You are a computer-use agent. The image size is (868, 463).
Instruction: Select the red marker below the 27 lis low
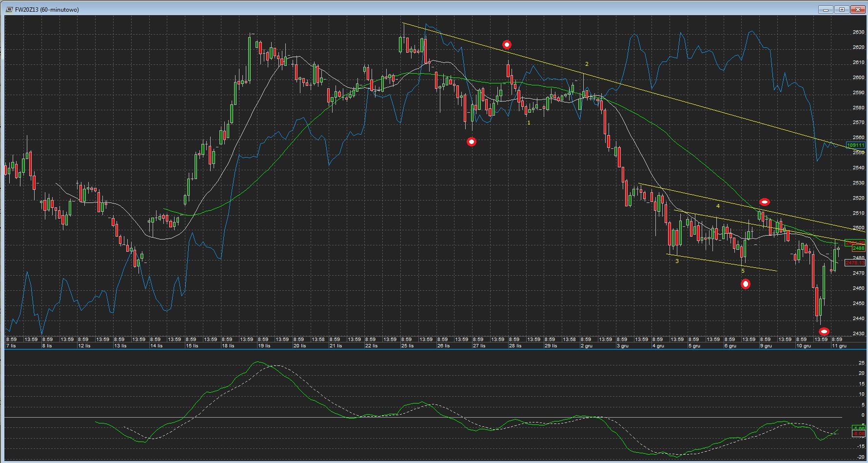(x=471, y=142)
